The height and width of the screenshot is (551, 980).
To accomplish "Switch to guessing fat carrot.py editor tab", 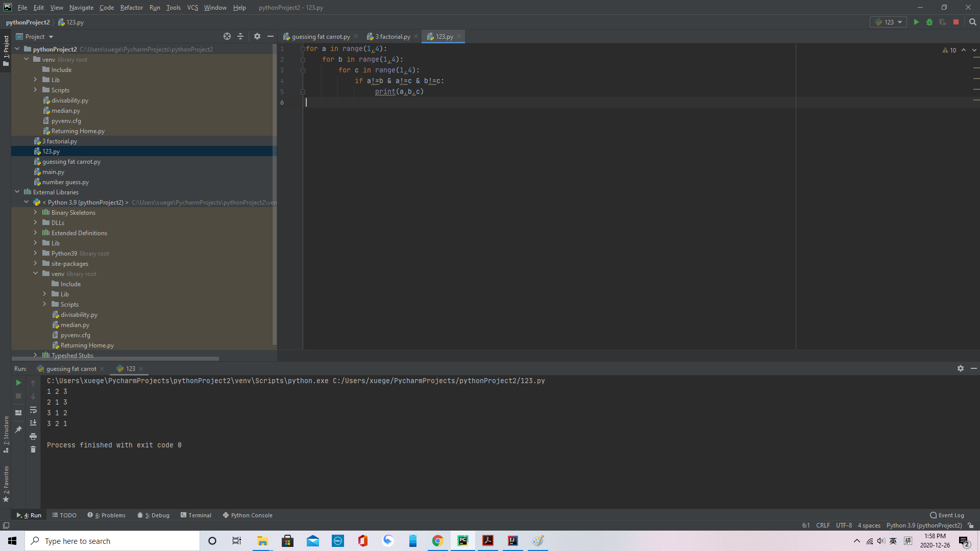I will 321,36.
